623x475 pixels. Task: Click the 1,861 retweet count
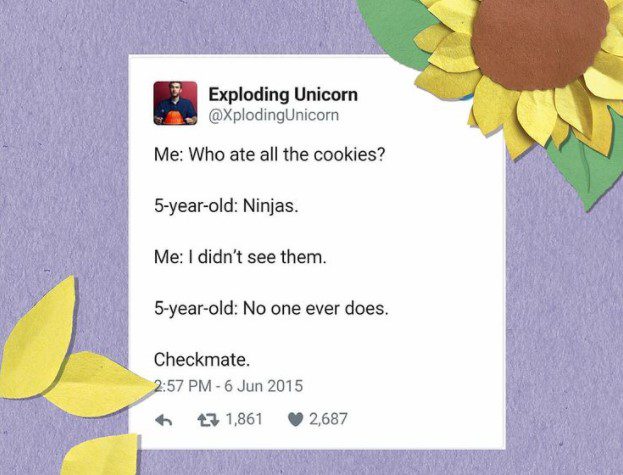[244, 419]
